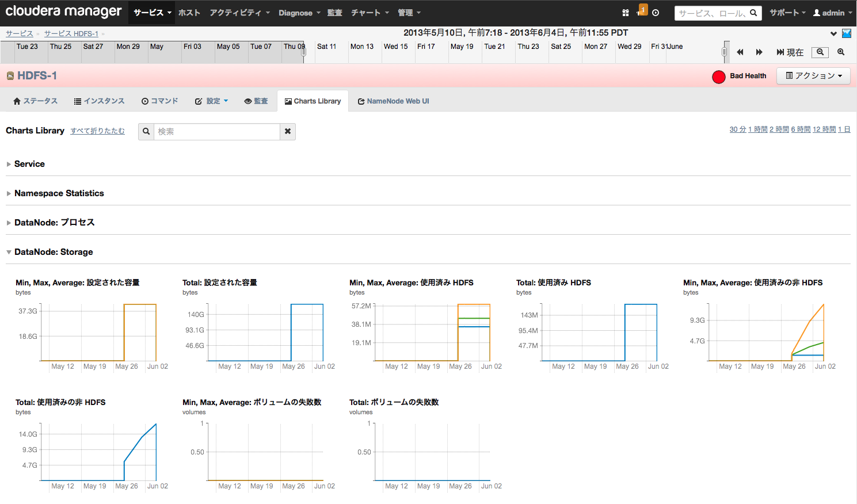Open the サービス menu in the top bar
The height and width of the screenshot is (504, 857).
(152, 13)
